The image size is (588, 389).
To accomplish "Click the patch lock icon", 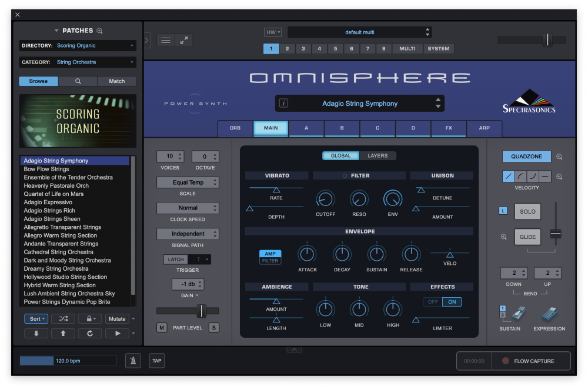I will 90,319.
